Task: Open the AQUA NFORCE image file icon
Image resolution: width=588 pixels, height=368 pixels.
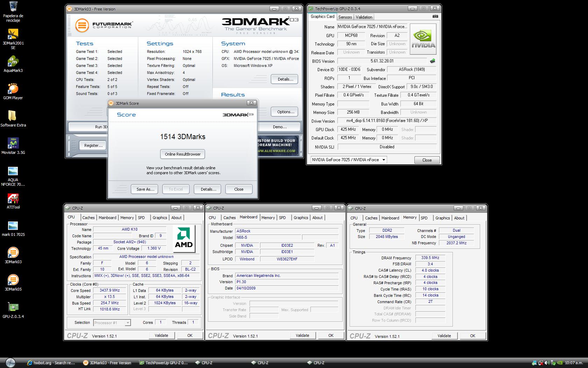Action: pyautogui.click(x=13, y=176)
